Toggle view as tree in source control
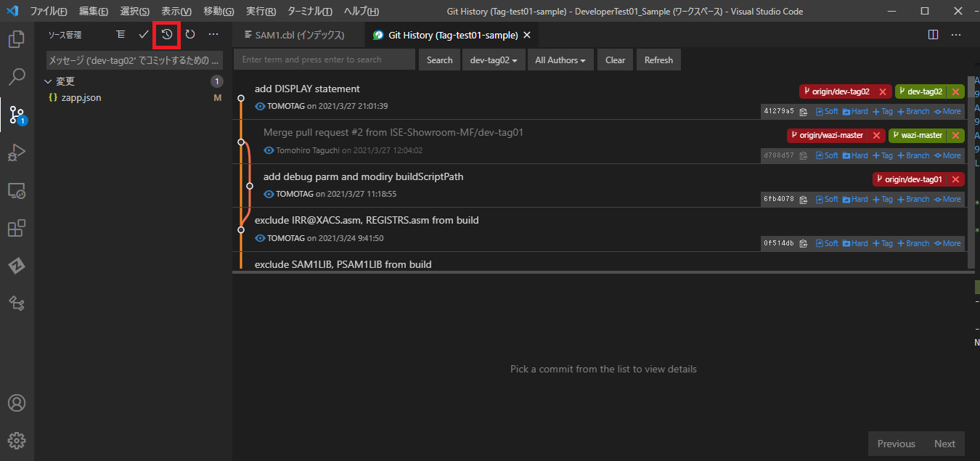Screen dimensions: 980x461 click(121, 34)
